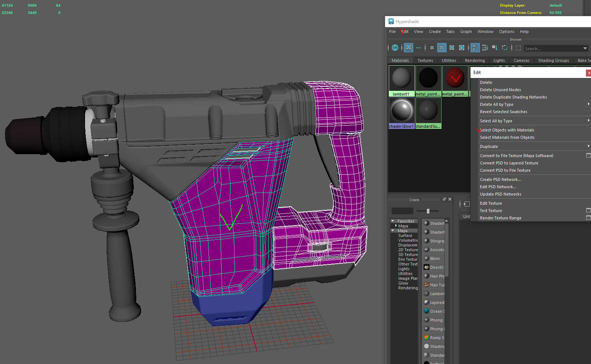This screenshot has height=364, width=591.
Task: Expand the Maya item under Favorites
Action: pyautogui.click(x=396, y=226)
